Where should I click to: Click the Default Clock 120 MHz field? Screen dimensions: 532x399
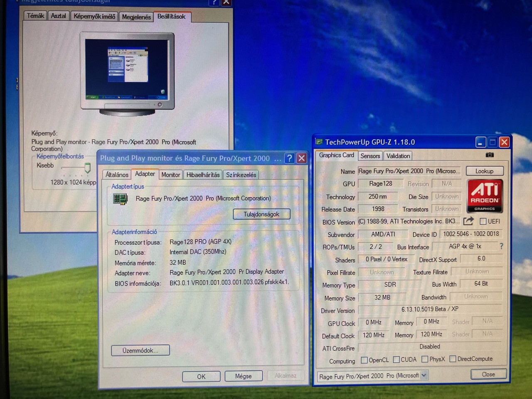pos(373,335)
